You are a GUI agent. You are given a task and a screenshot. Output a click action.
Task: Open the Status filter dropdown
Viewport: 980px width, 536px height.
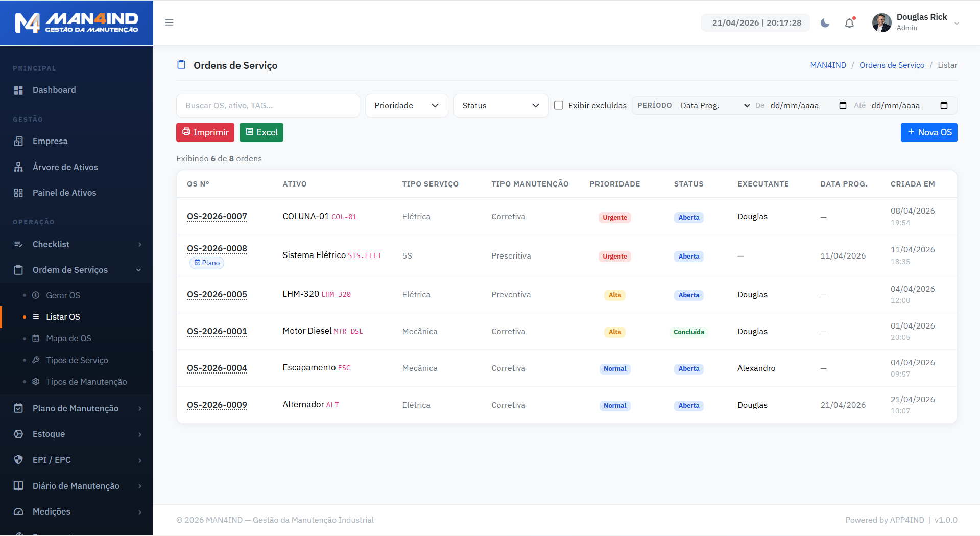coord(500,105)
